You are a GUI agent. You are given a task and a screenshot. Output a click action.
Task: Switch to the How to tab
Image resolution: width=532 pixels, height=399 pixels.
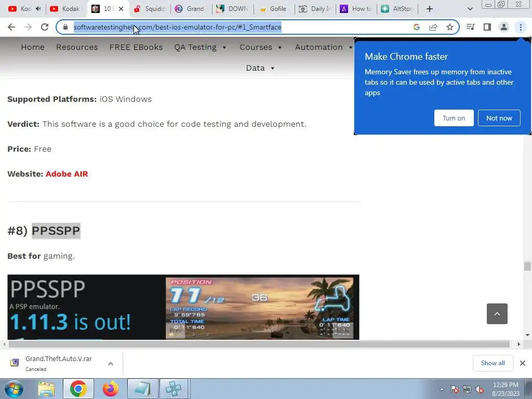click(356, 9)
